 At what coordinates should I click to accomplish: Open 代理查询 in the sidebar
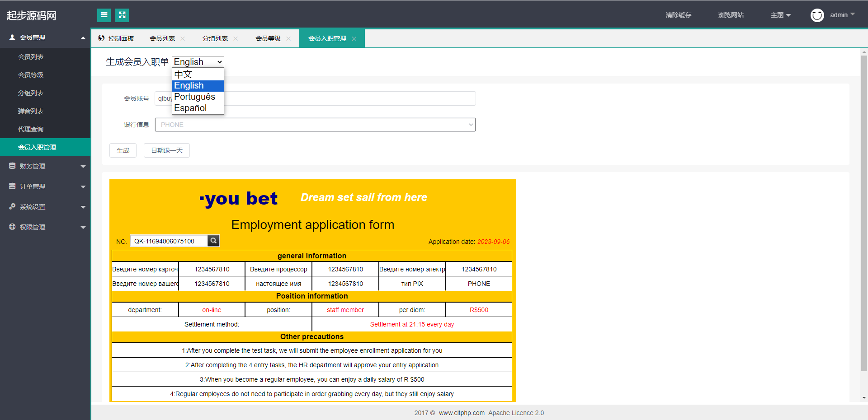click(x=31, y=129)
